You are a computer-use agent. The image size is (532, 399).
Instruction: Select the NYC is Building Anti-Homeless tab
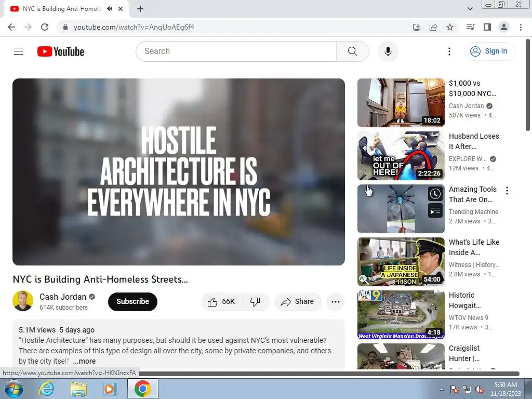pyautogui.click(x=66, y=9)
